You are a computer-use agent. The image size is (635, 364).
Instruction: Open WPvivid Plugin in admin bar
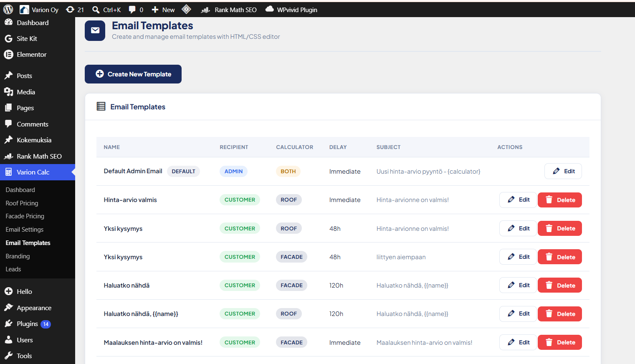[x=291, y=10]
